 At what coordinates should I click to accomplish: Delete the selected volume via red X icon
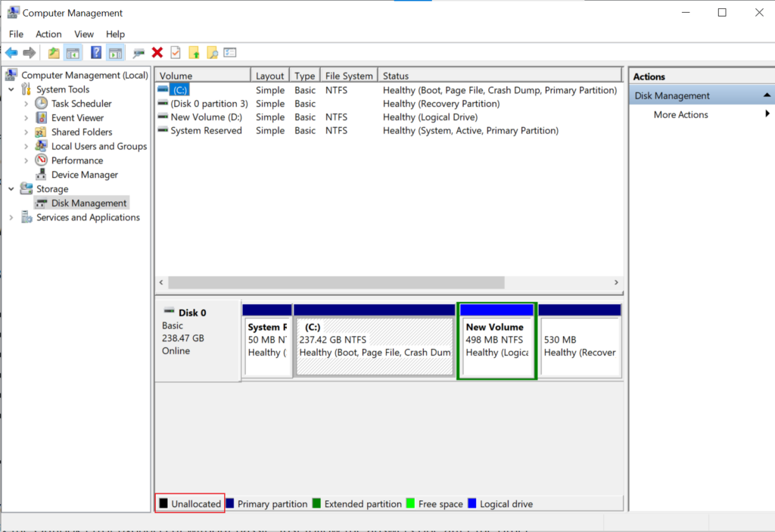157,52
